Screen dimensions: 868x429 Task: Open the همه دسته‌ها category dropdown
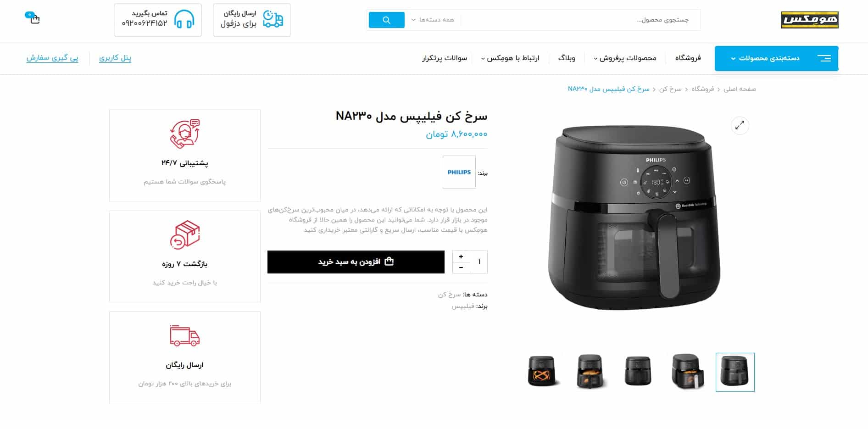coord(433,20)
